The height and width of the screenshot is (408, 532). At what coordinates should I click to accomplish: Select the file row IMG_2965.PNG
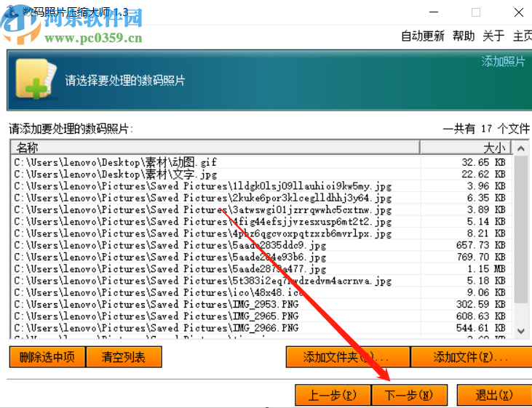coord(260,316)
